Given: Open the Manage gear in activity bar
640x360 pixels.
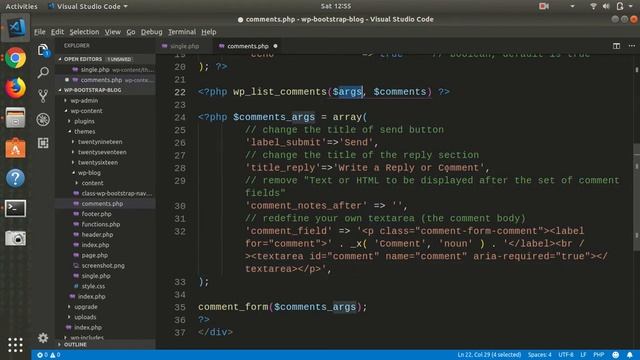Looking at the screenshot, I should (43, 338).
